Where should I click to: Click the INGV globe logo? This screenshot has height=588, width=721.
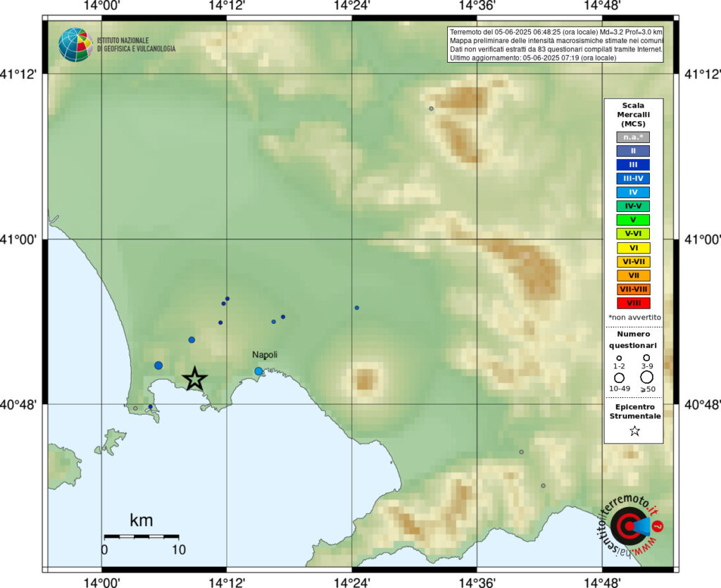click(75, 44)
